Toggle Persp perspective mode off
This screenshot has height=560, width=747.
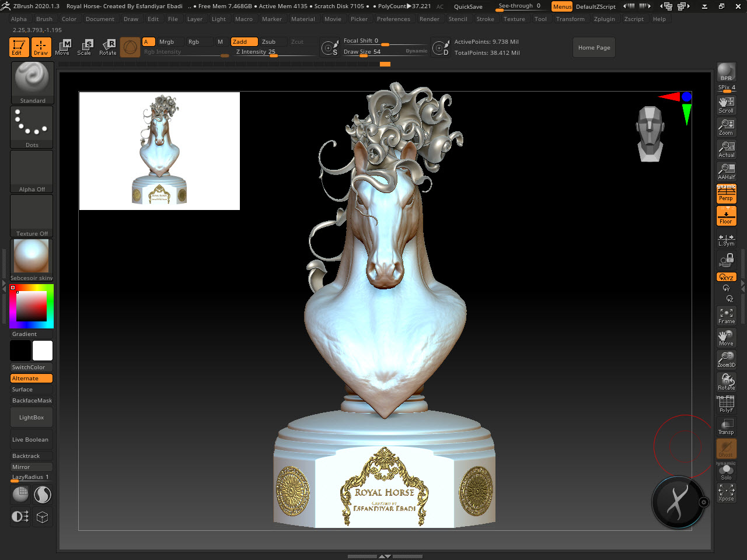(x=726, y=194)
